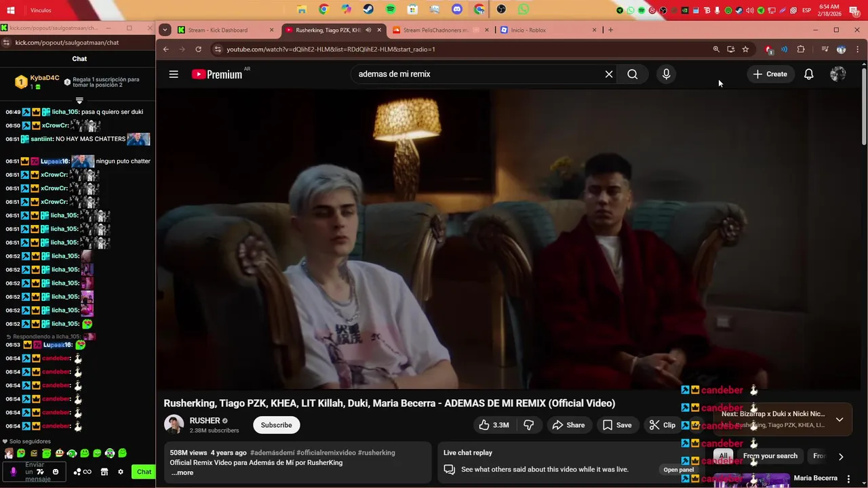Open the emoji picker in Kick chat
This screenshot has height=488, width=868.
pos(56,472)
